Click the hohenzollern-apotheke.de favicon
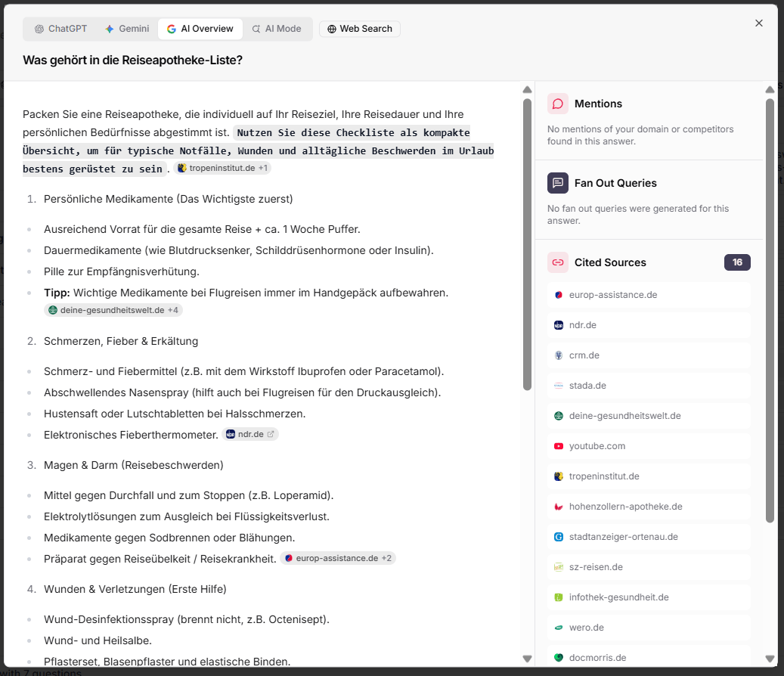The height and width of the screenshot is (676, 784). [x=559, y=507]
